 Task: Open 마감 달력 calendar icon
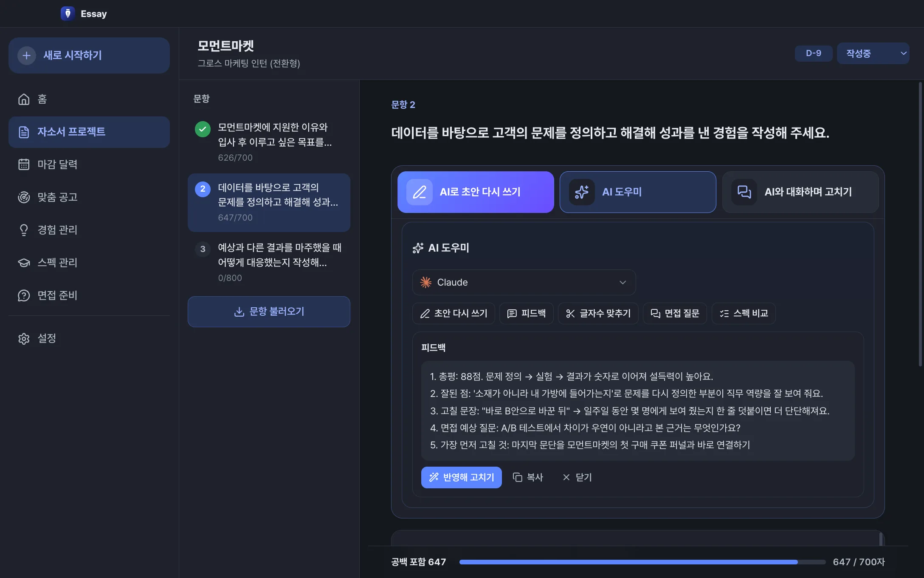24,164
